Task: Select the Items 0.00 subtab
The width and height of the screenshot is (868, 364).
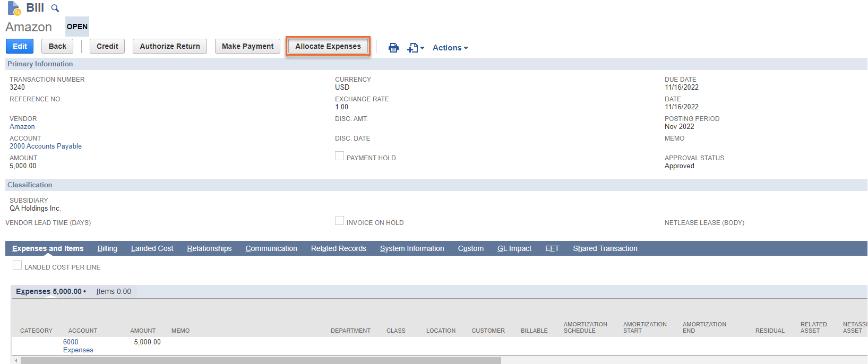Action: pyautogui.click(x=114, y=291)
